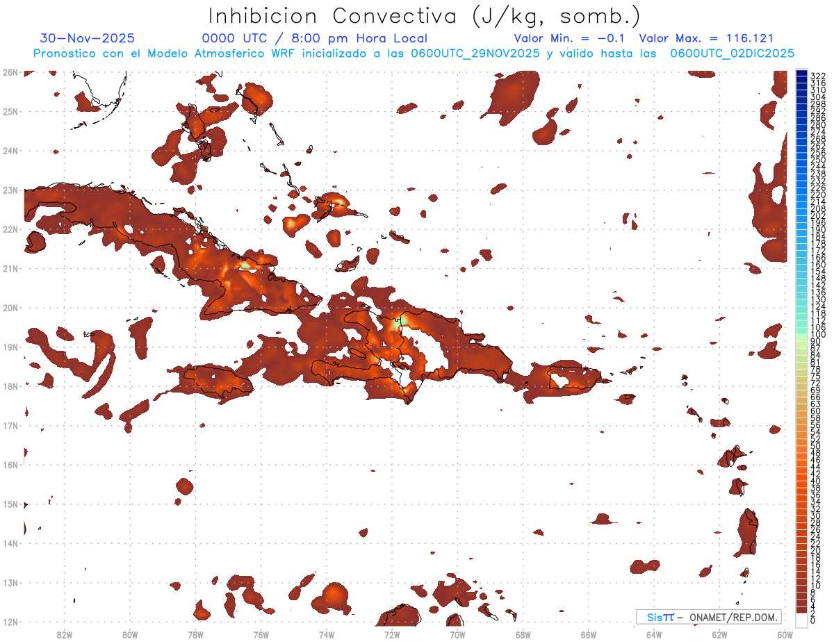Click the '70W' longitude label
This screenshot has width=834, height=644.
coord(457,634)
